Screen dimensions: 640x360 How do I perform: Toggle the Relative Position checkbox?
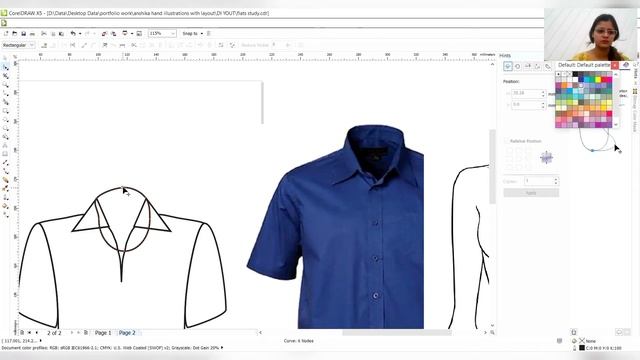pos(506,141)
